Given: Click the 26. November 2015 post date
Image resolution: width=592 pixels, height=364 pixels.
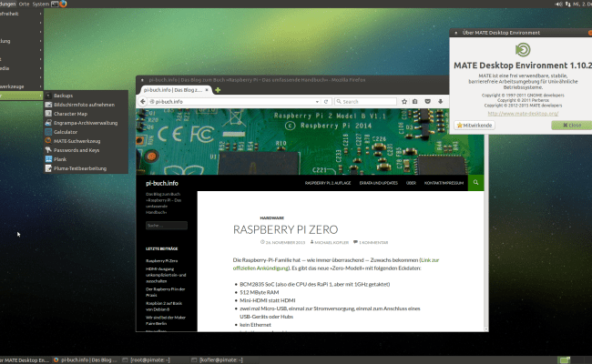Looking at the screenshot, I should tap(285, 243).
